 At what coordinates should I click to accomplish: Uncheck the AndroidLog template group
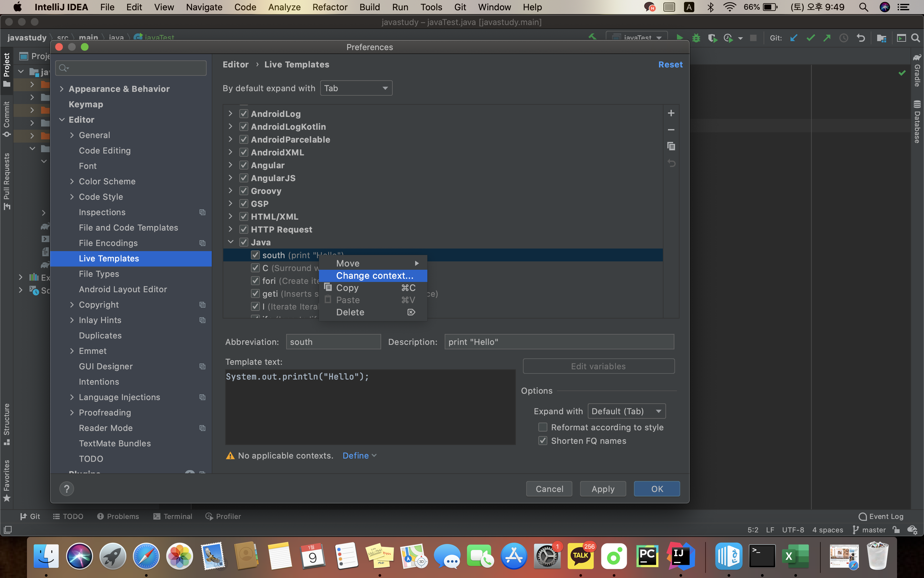[x=244, y=114]
